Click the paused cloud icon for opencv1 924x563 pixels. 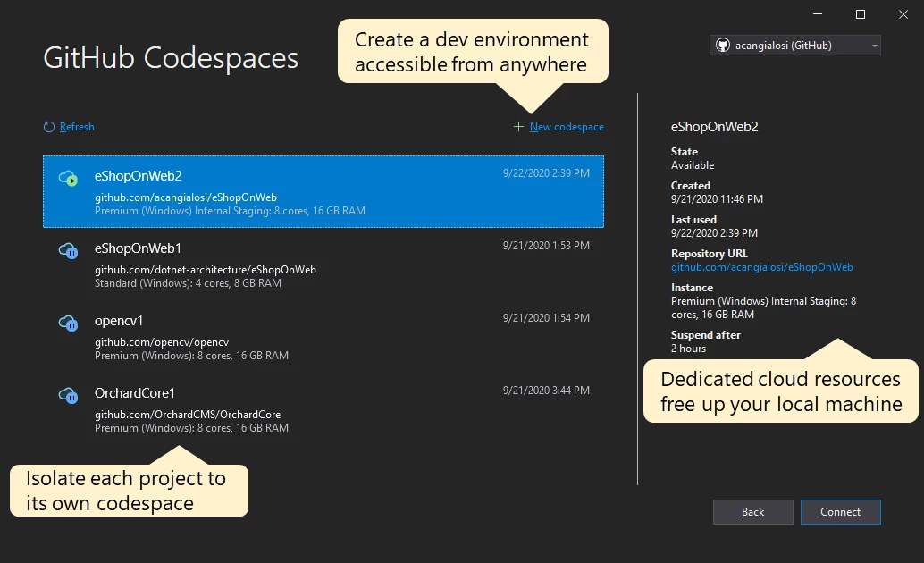pos(69,324)
